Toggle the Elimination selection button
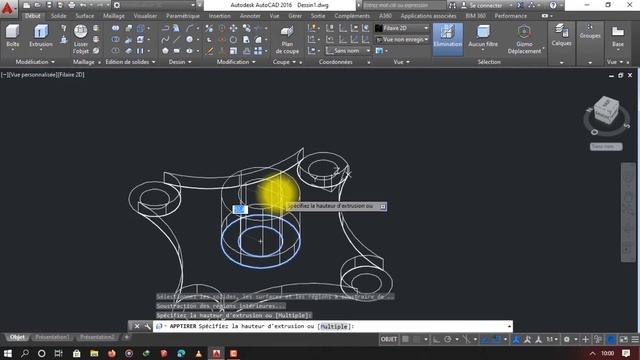The image size is (640, 360). pyautogui.click(x=448, y=39)
